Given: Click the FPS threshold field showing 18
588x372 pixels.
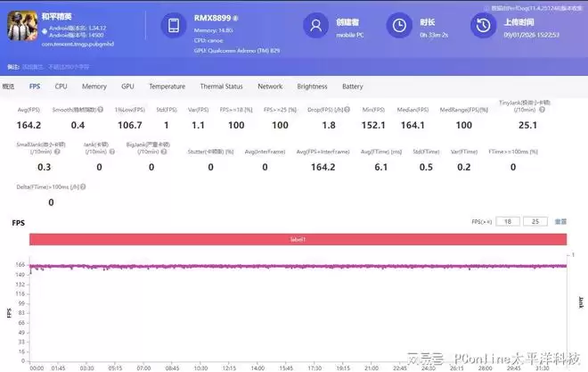Looking at the screenshot, I should 508,220.
